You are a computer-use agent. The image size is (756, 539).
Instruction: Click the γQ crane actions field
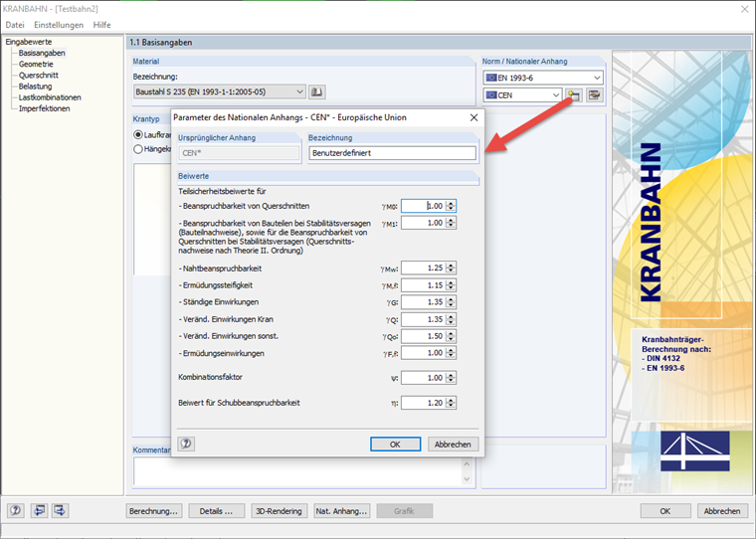(x=424, y=319)
